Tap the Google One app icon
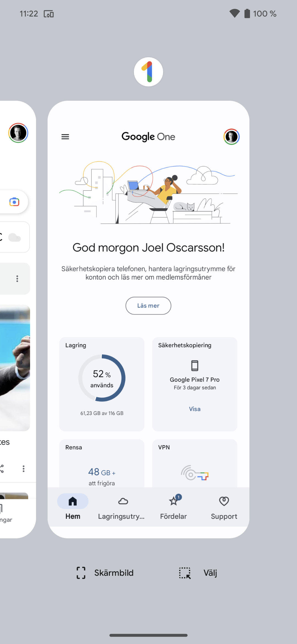This screenshot has height=644, width=297. tap(148, 72)
